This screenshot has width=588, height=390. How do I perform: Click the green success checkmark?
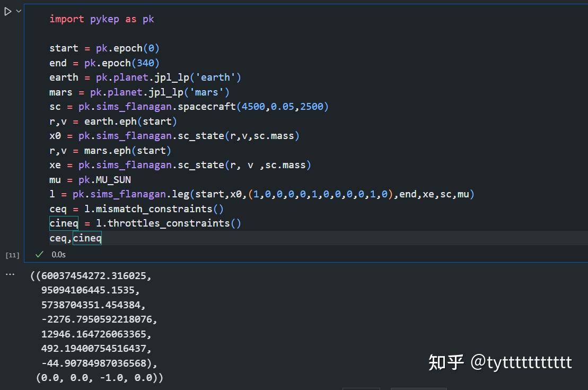[39, 254]
